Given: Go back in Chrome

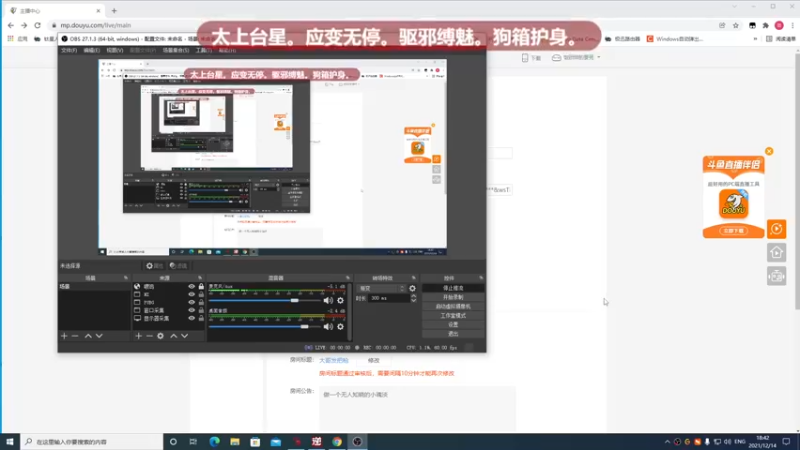Looking at the screenshot, I should pos(11,25).
